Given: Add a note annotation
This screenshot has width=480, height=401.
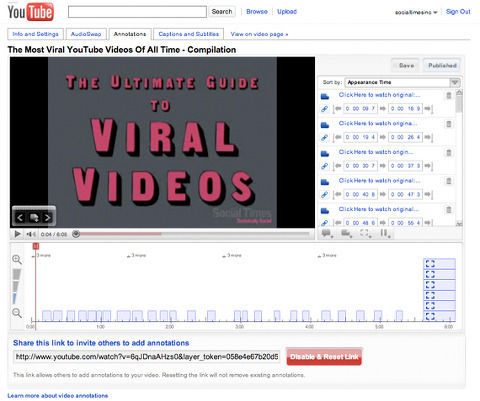Looking at the screenshot, I should tap(347, 234).
